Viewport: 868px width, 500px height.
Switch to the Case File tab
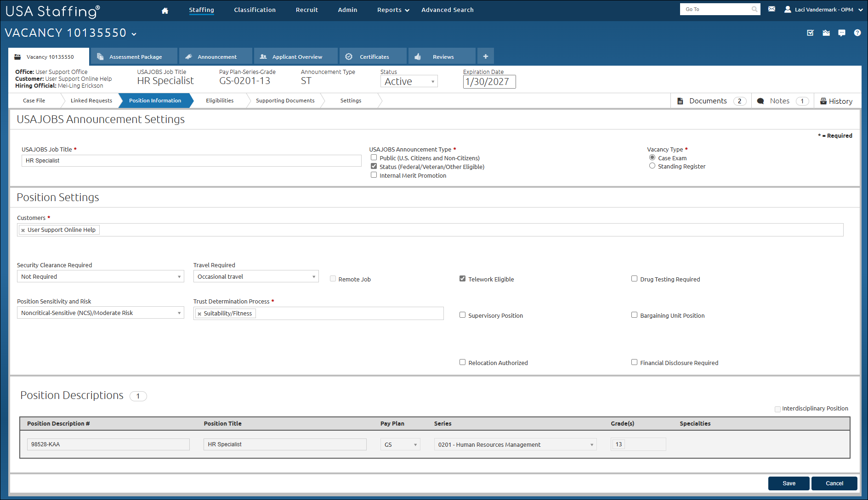pyautogui.click(x=34, y=101)
